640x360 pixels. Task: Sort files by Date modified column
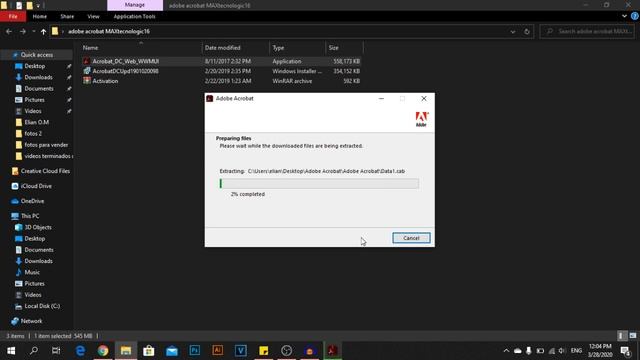tap(222, 48)
